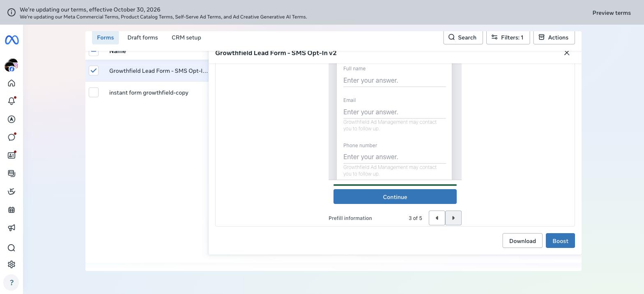Go to Home in the sidebar
The image size is (644, 294).
click(x=11, y=83)
